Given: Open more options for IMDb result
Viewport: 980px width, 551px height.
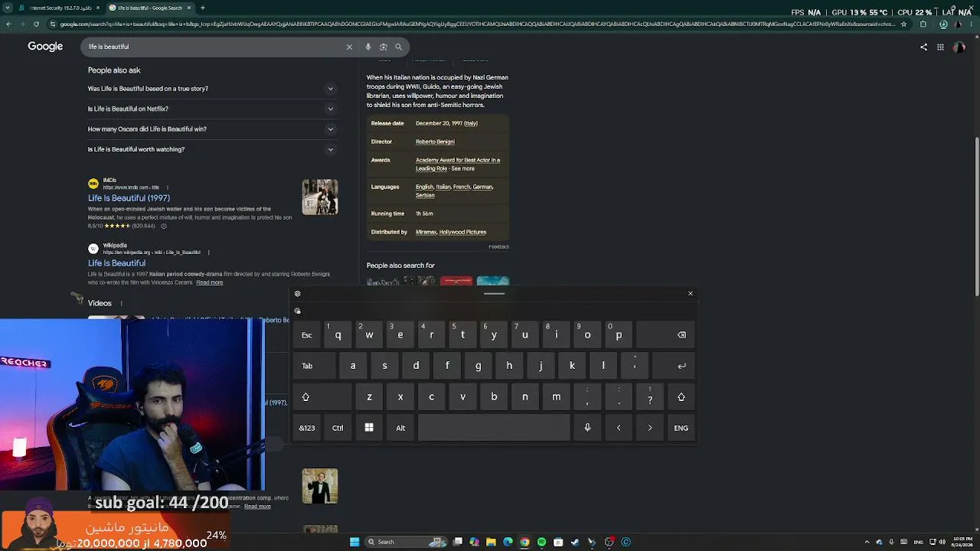Looking at the screenshot, I should 167,187.
